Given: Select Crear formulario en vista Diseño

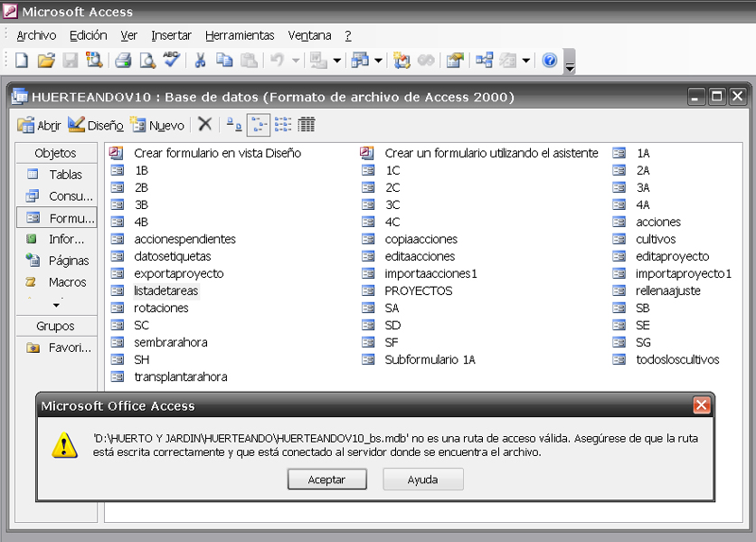Looking at the screenshot, I should [205, 153].
